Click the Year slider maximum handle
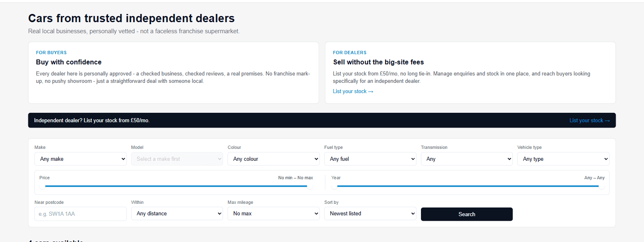 [x=602, y=186]
